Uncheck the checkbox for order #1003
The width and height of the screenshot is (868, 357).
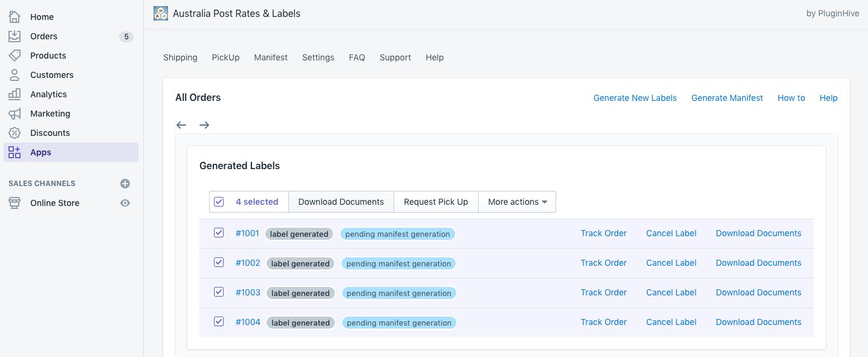click(x=219, y=292)
